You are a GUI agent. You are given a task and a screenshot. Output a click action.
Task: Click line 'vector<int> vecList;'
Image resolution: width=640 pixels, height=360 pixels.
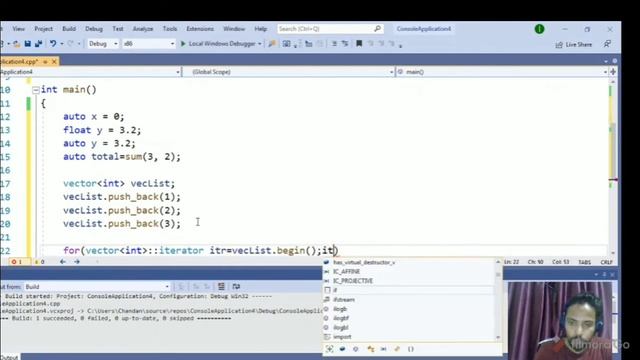tap(119, 184)
